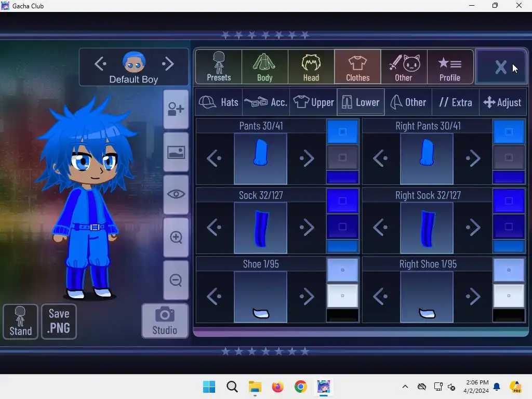Go to next character slot
Image resolution: width=532 pixels, height=399 pixels.
click(168, 63)
